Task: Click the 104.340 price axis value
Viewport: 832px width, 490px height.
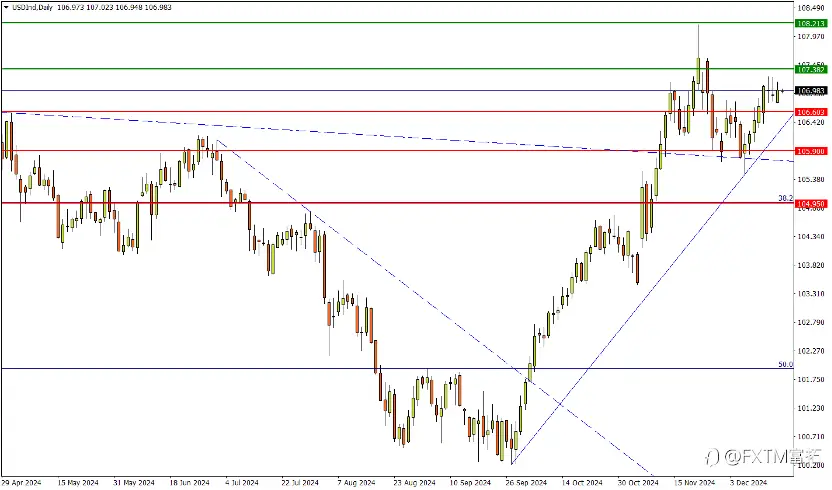Action: pos(811,237)
